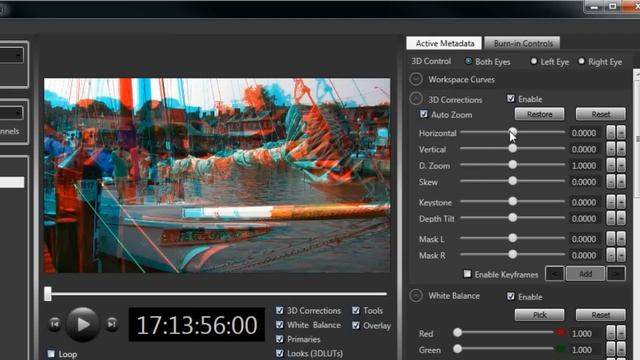Increment the Mask L value stepper
This screenshot has width=640, height=360.
(x=621, y=239)
